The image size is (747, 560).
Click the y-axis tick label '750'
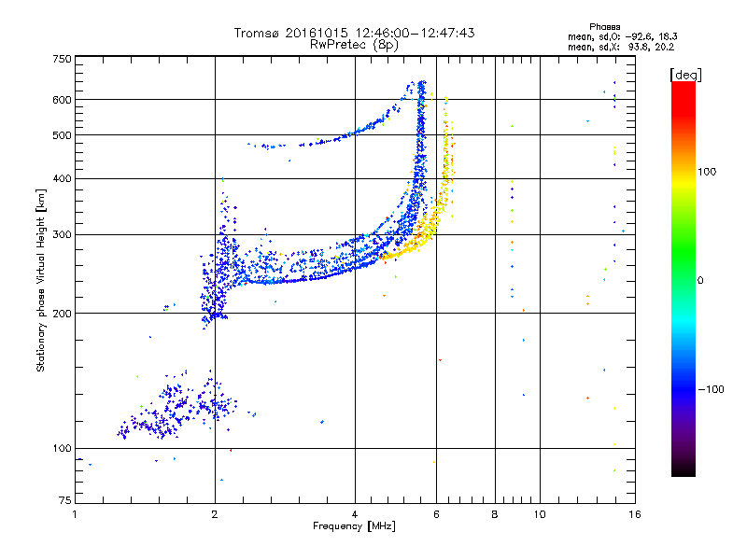62,59
